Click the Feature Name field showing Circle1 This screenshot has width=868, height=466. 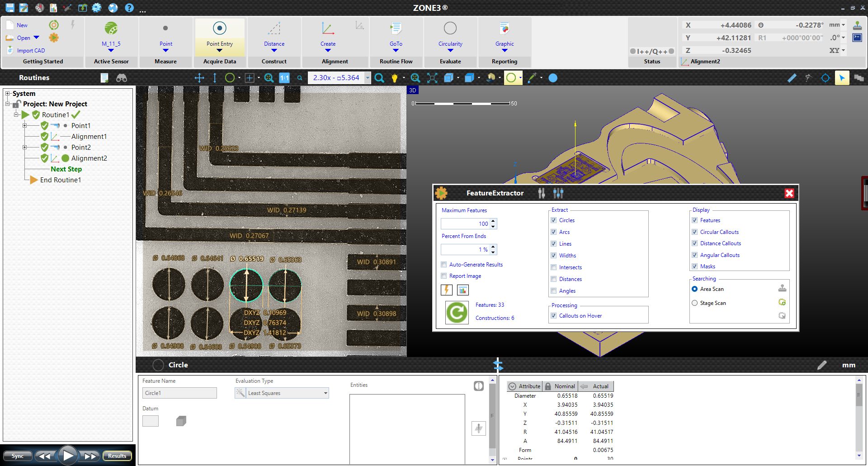coord(179,393)
